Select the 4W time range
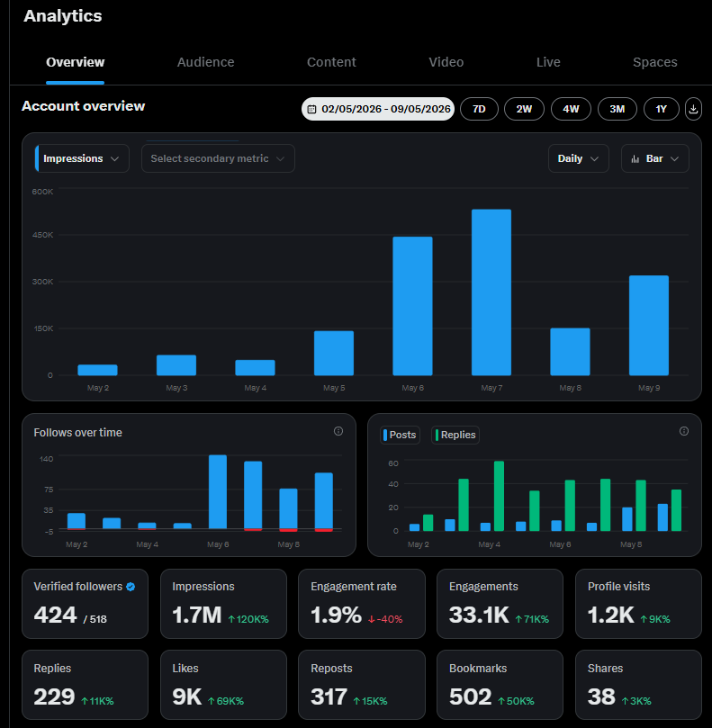712x728 pixels. click(x=571, y=109)
